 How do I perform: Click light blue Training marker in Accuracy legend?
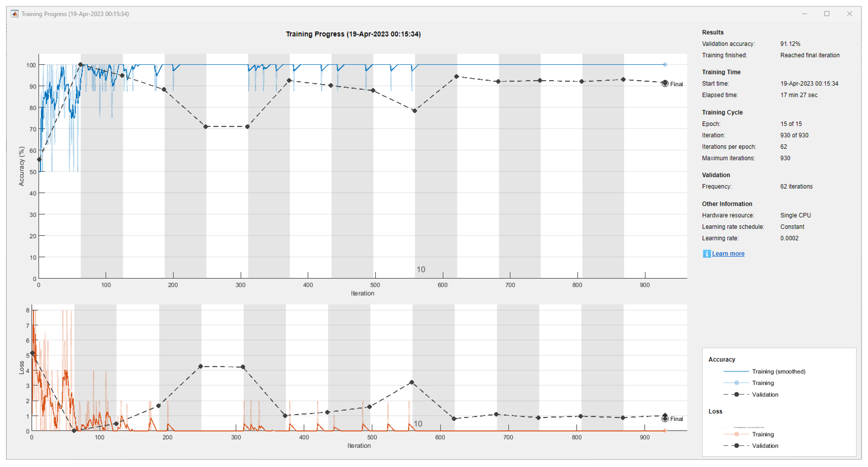(x=736, y=383)
